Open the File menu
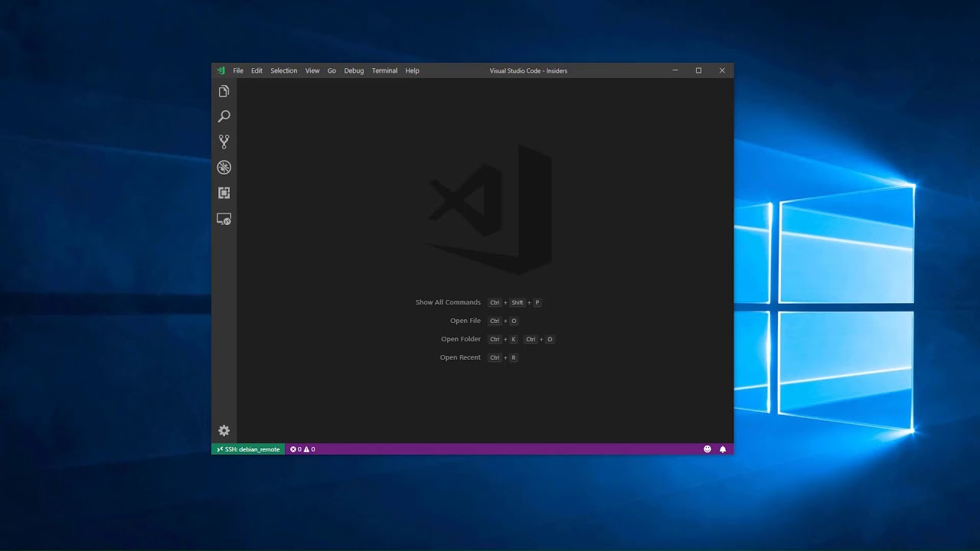Image resolution: width=980 pixels, height=551 pixels. 238,70
